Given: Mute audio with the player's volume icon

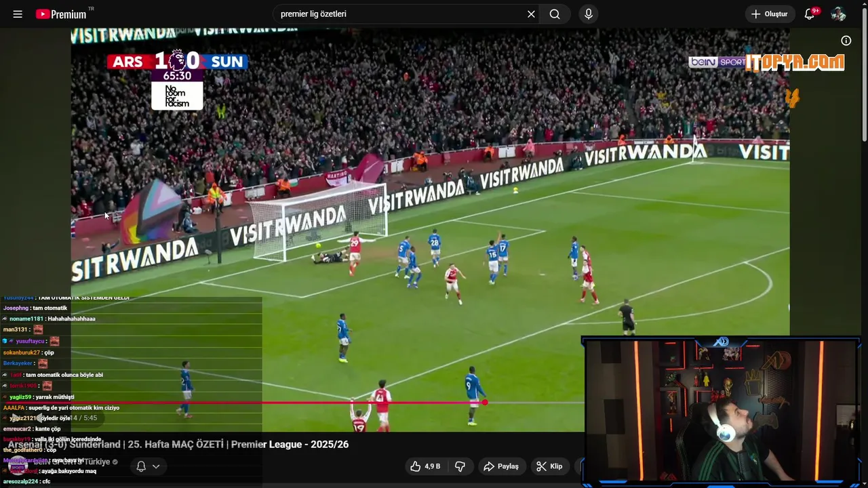Looking at the screenshot, I should tap(39, 418).
